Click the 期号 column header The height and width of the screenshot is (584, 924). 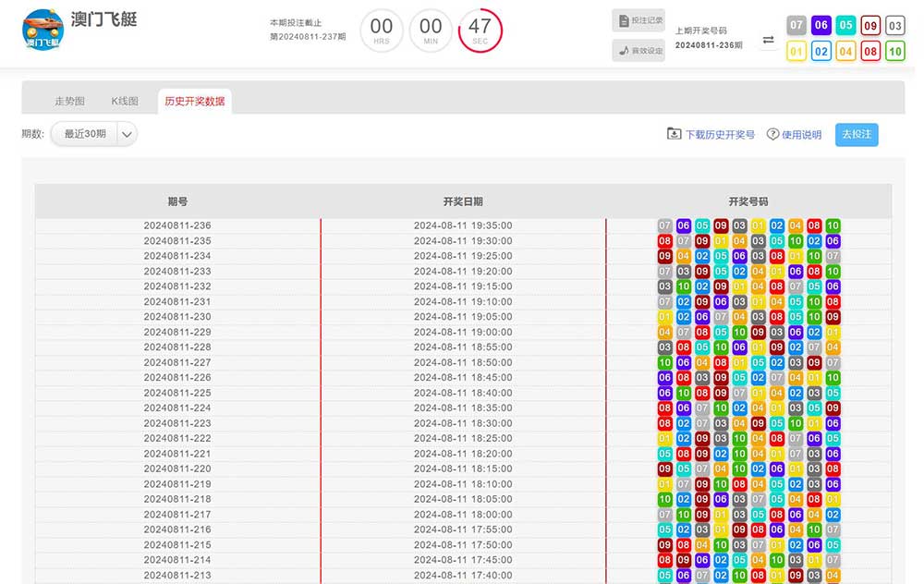[177, 201]
